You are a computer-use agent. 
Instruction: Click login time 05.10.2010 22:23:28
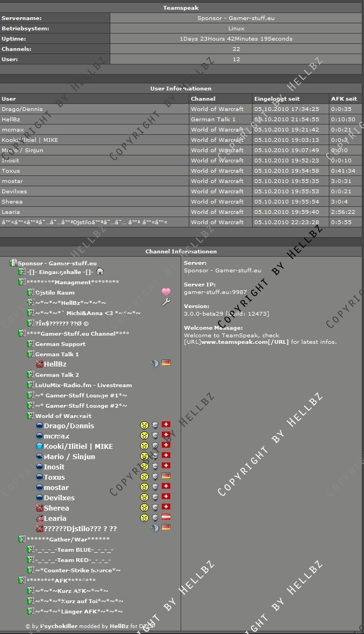tap(287, 222)
